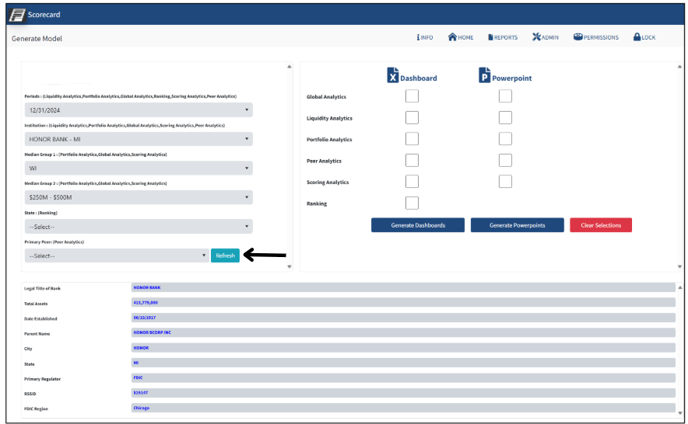Tick the Ranking dashboard checkbox
Viewport: 688px width, 424px height.
412,203
